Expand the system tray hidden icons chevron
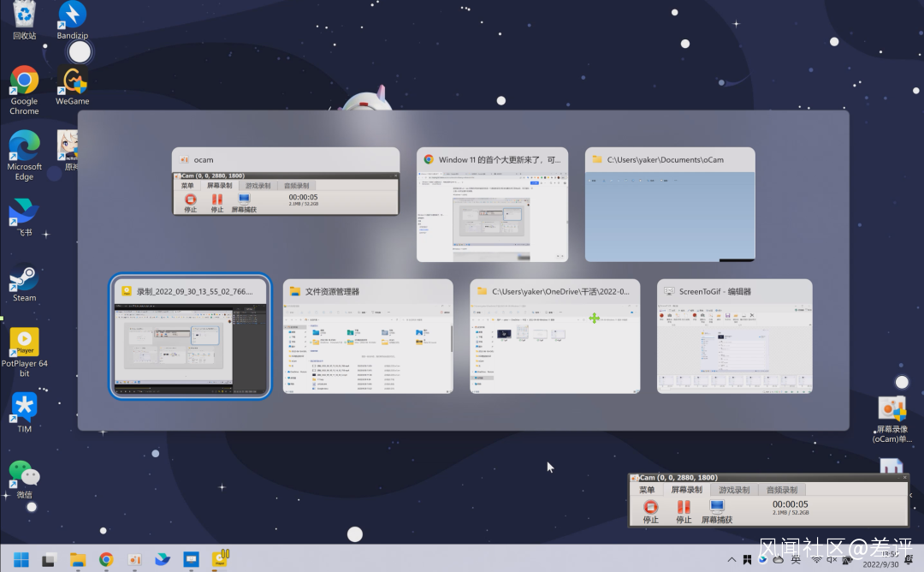The width and height of the screenshot is (924, 572). point(734,560)
